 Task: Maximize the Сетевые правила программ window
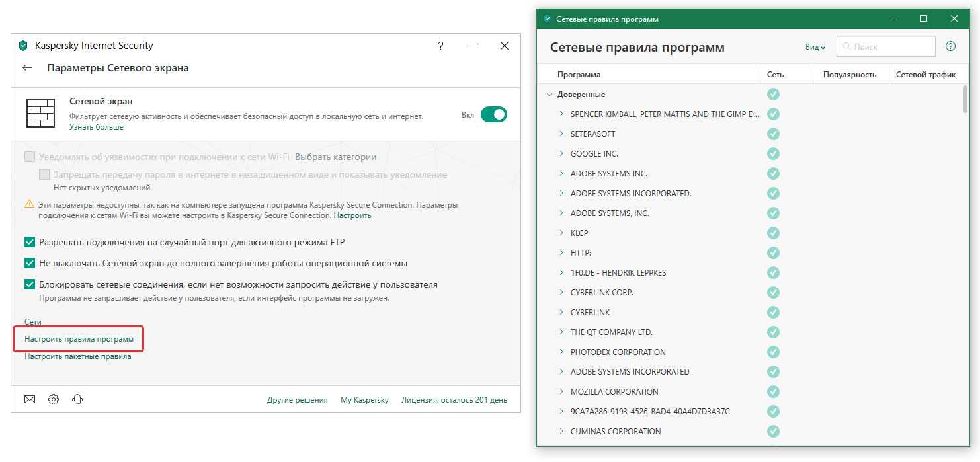point(924,19)
